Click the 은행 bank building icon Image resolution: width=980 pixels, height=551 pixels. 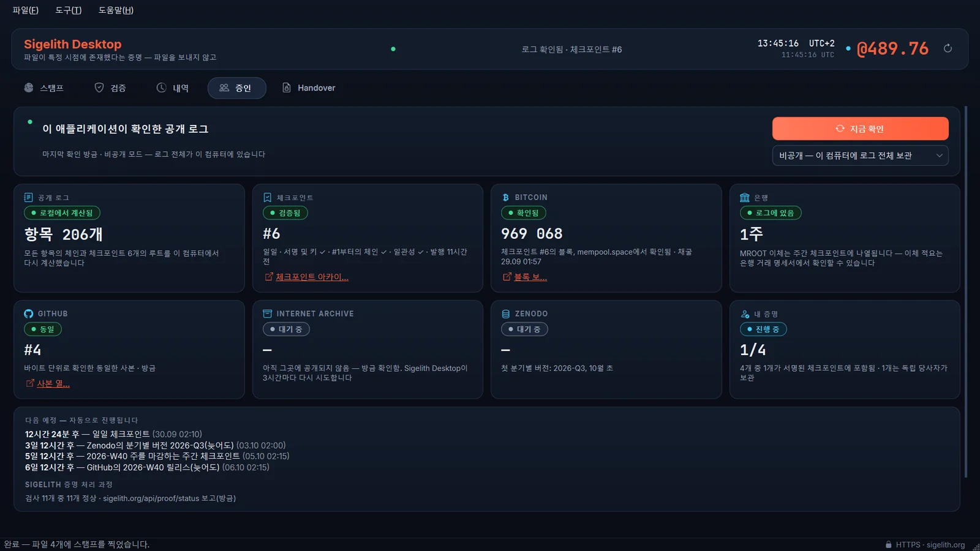745,198
